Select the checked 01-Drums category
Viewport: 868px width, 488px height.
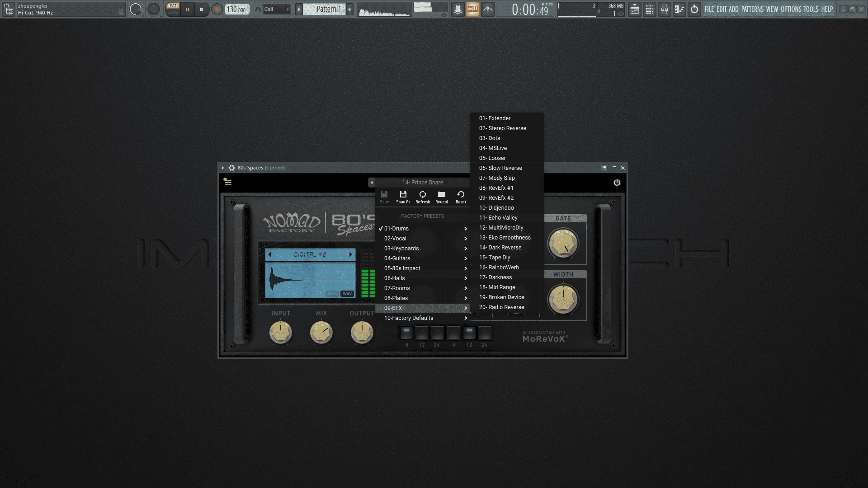click(423, 229)
